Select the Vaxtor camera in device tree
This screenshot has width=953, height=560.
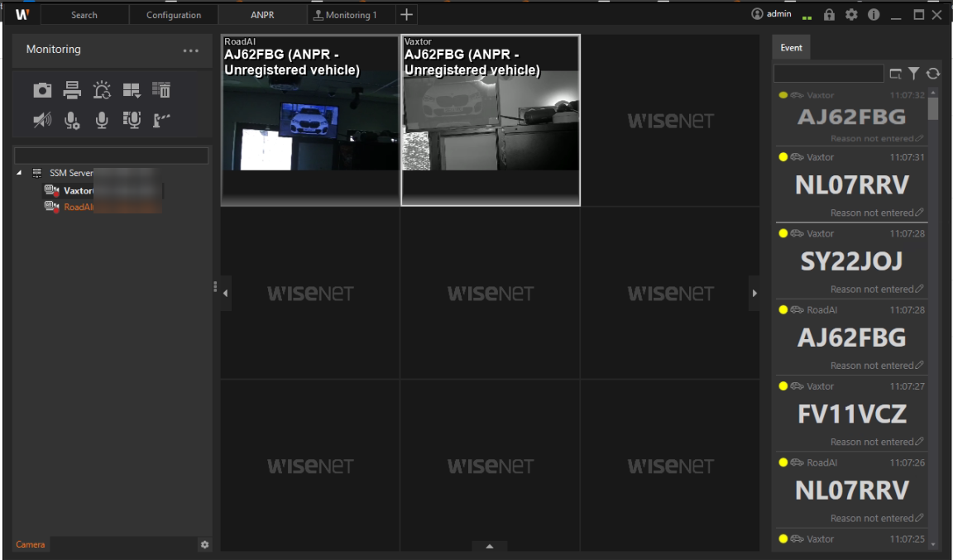click(79, 191)
